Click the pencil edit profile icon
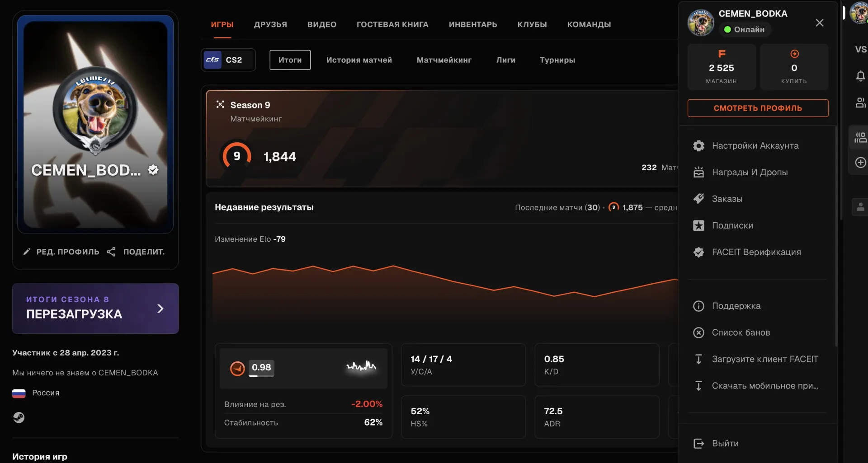The height and width of the screenshot is (463, 868). click(27, 252)
